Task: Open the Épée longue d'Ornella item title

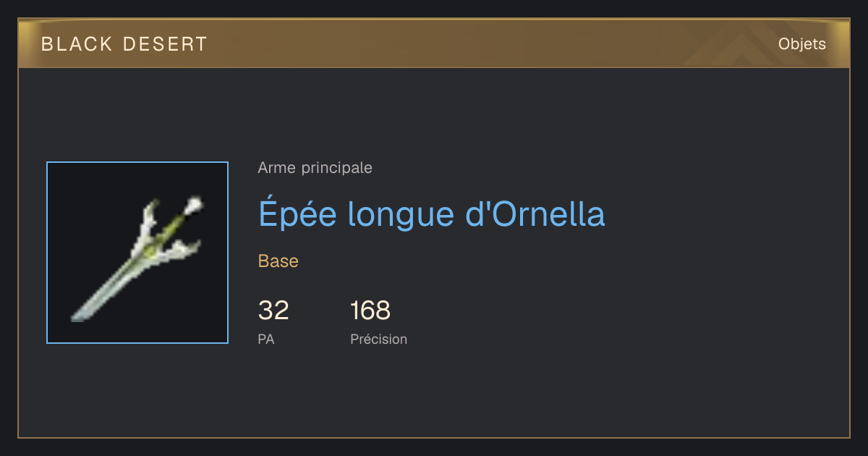Action: click(431, 214)
